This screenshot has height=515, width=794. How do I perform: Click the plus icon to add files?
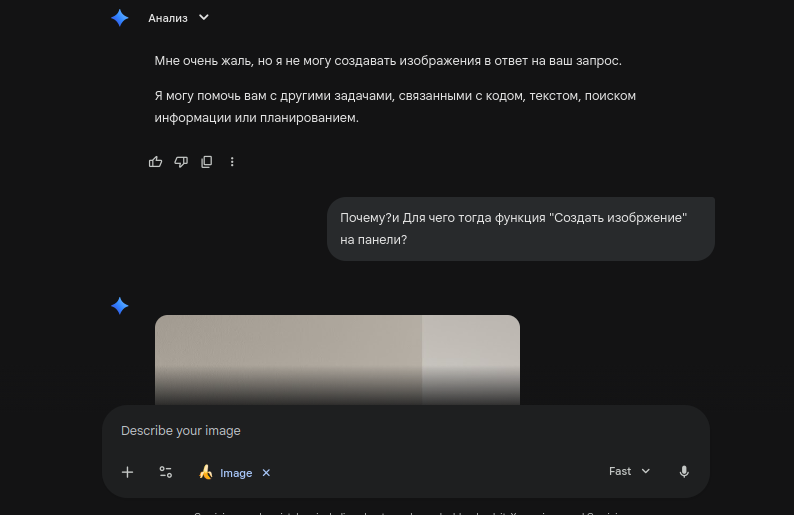pos(127,472)
